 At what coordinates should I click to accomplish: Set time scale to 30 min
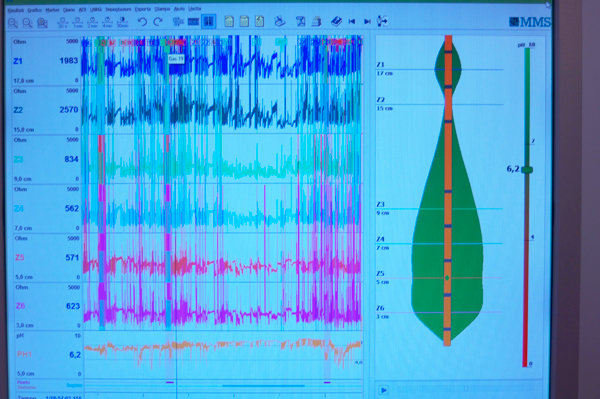[x=122, y=22]
